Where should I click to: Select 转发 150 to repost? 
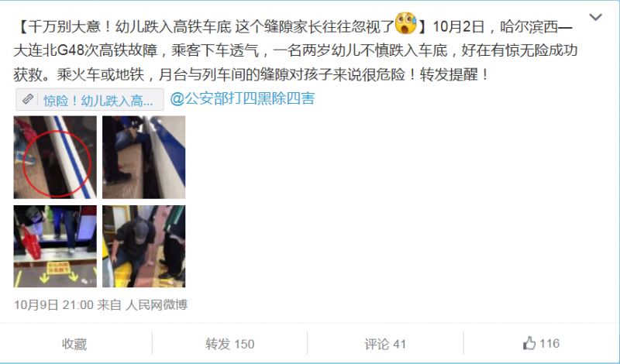coord(229,344)
